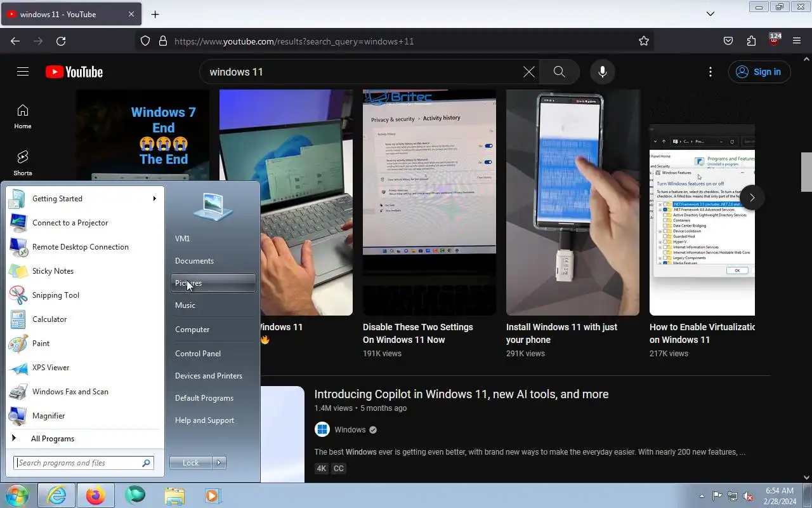Open Computer from Start menu
This screenshot has height=508, width=812.
tap(213, 330)
